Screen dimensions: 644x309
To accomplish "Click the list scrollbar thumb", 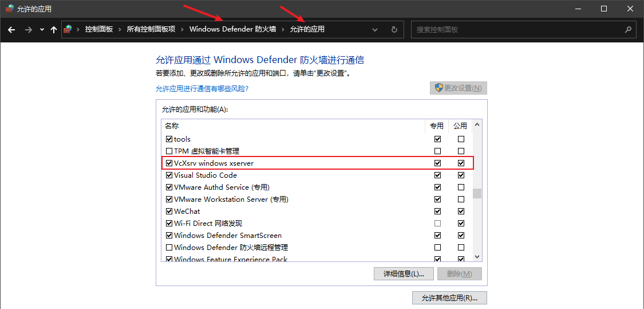I will click(477, 193).
